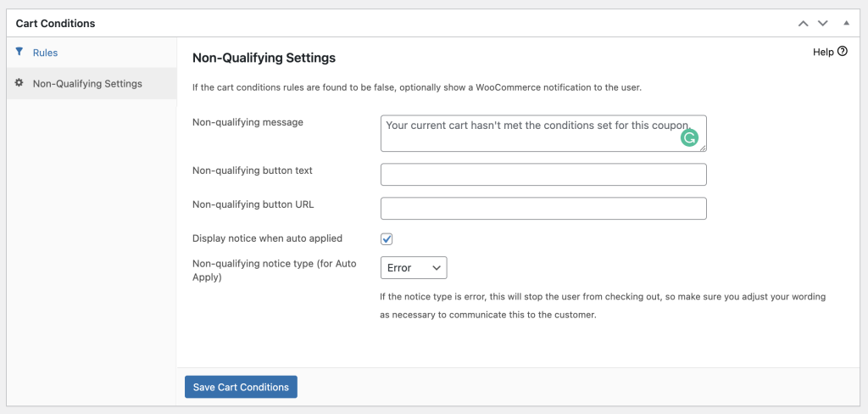Viewport: 868px width, 414px height.
Task: Click the "Non-qualifying button URL" label
Action: (x=253, y=204)
